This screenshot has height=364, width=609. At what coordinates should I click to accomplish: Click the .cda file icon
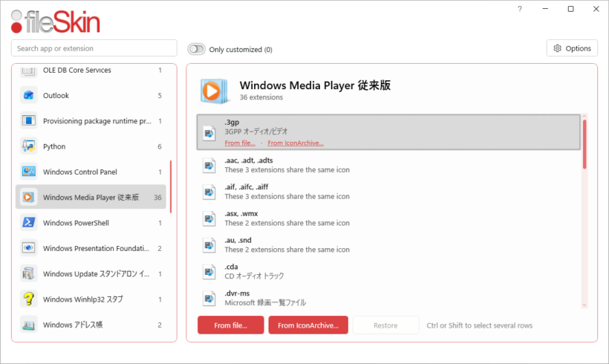pos(209,272)
